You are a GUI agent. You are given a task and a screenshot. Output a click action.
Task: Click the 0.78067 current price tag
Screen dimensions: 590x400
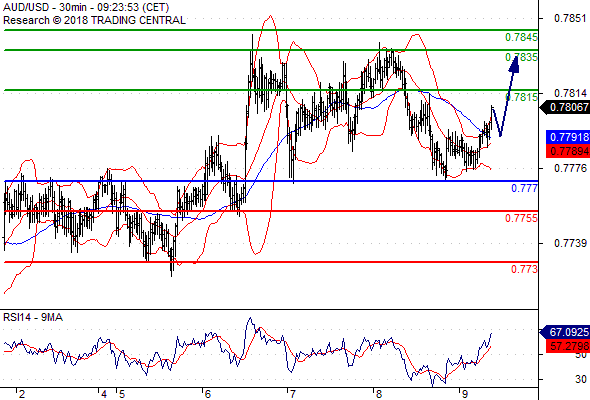[x=564, y=108]
